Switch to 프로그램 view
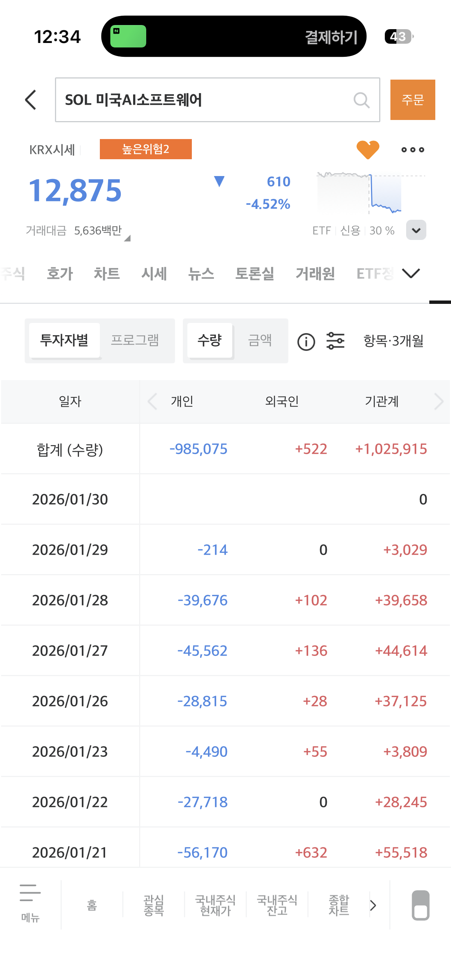Screen dimensions: 451x980 click(135, 340)
